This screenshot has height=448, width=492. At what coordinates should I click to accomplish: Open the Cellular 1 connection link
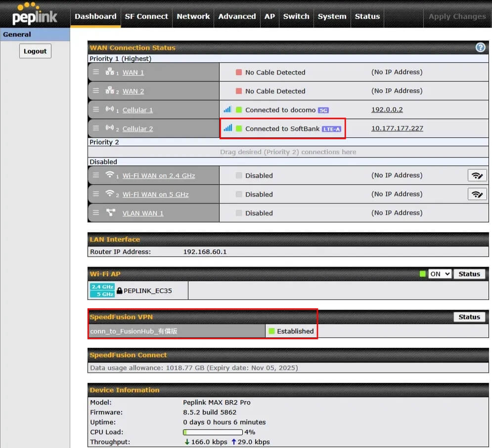pyautogui.click(x=137, y=110)
